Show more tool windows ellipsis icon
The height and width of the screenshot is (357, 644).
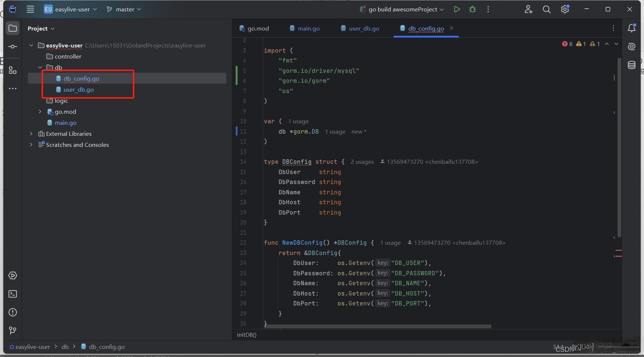click(x=13, y=88)
